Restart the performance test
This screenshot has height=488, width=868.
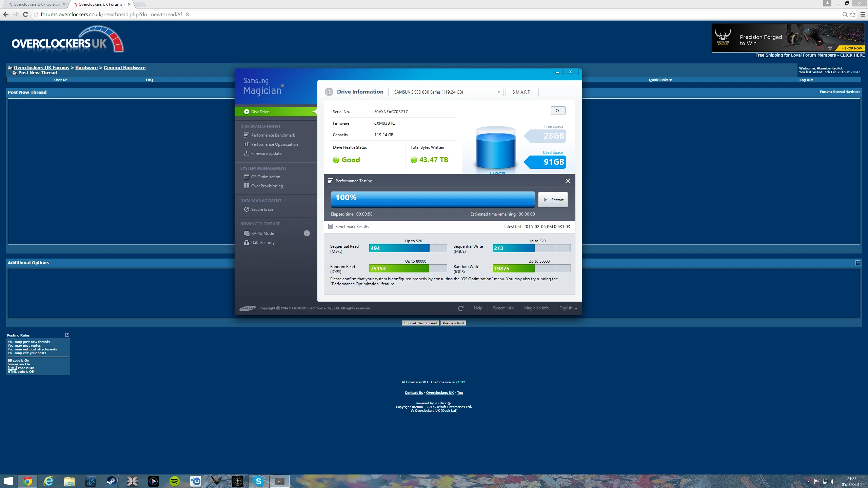[x=553, y=200]
